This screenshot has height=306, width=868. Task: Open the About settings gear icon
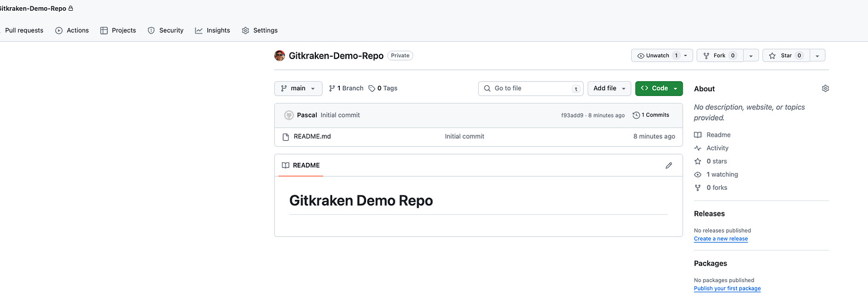825,88
